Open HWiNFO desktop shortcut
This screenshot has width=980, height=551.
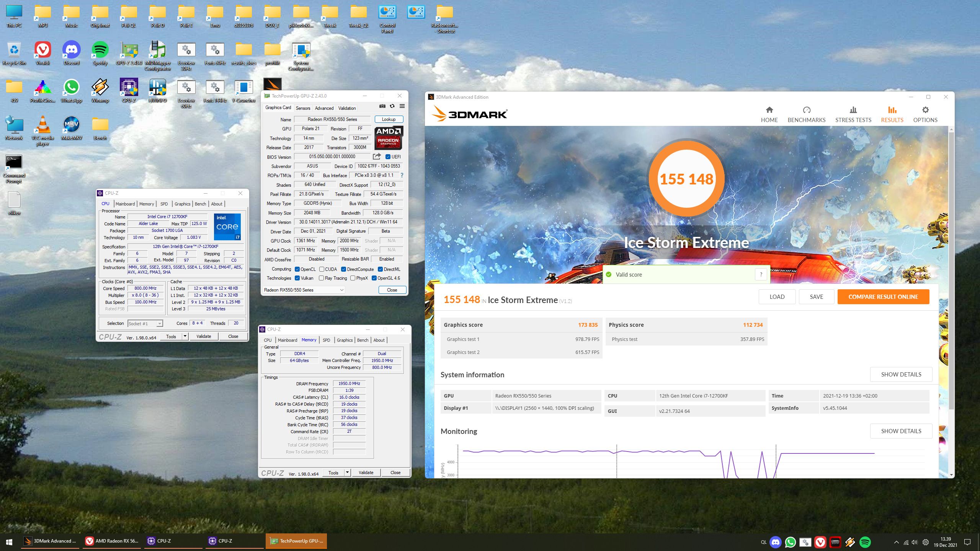(157, 91)
